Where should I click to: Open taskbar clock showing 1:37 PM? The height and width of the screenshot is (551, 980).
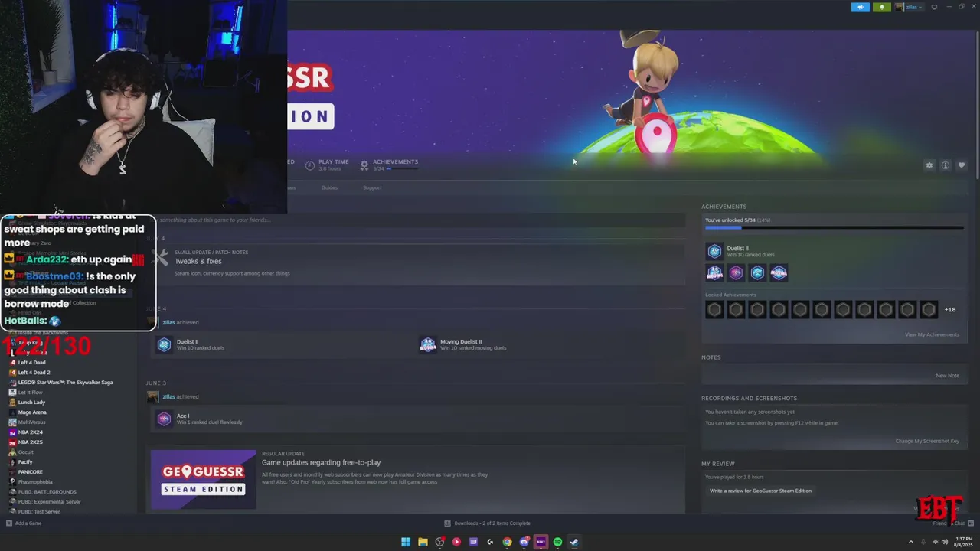point(964,542)
